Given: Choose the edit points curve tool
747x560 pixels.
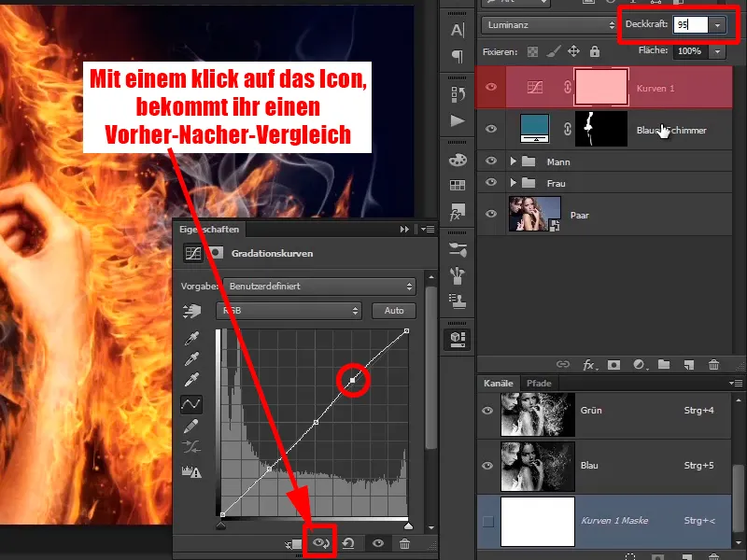Looking at the screenshot, I should (191, 404).
